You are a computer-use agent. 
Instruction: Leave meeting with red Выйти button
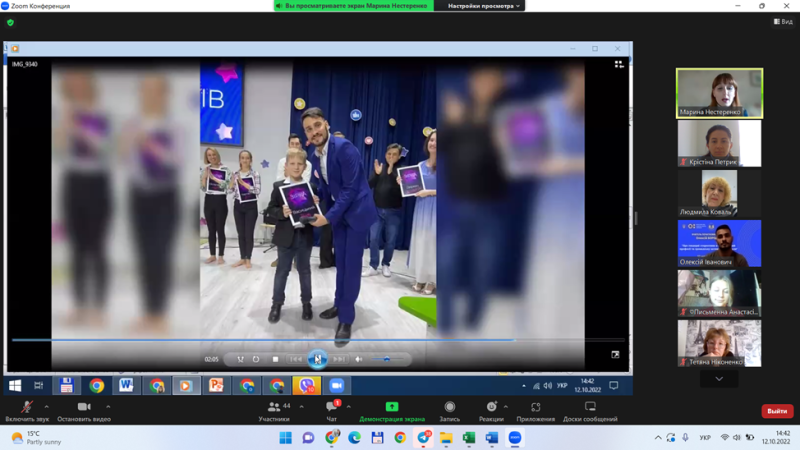pos(777,411)
